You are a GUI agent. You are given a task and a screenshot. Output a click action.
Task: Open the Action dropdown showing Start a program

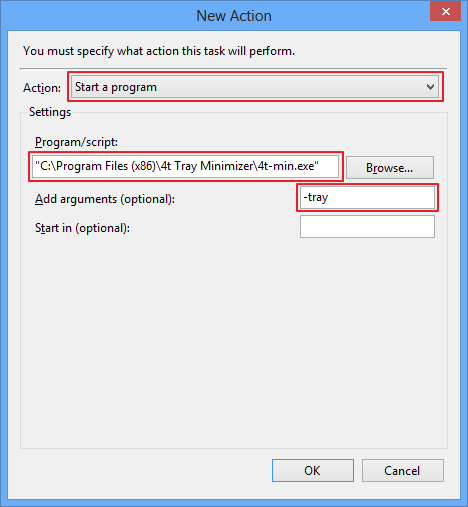pos(255,87)
